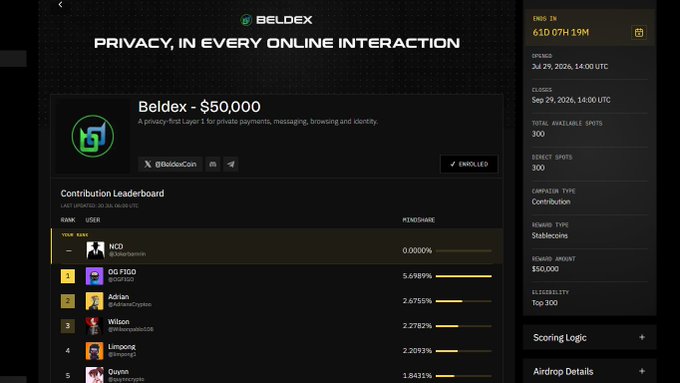Click the Beldex header logo icon
The image size is (680, 383).
pos(246,20)
